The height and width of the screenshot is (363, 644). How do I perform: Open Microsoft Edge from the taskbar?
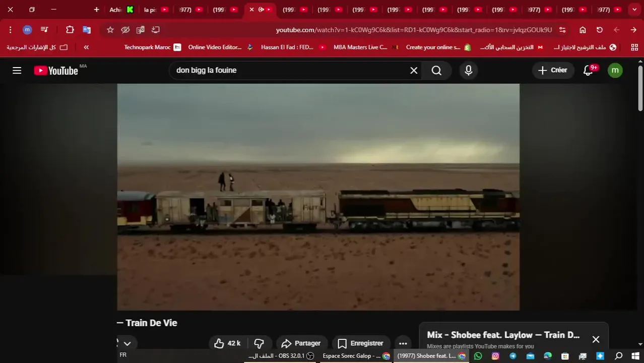[548, 356]
